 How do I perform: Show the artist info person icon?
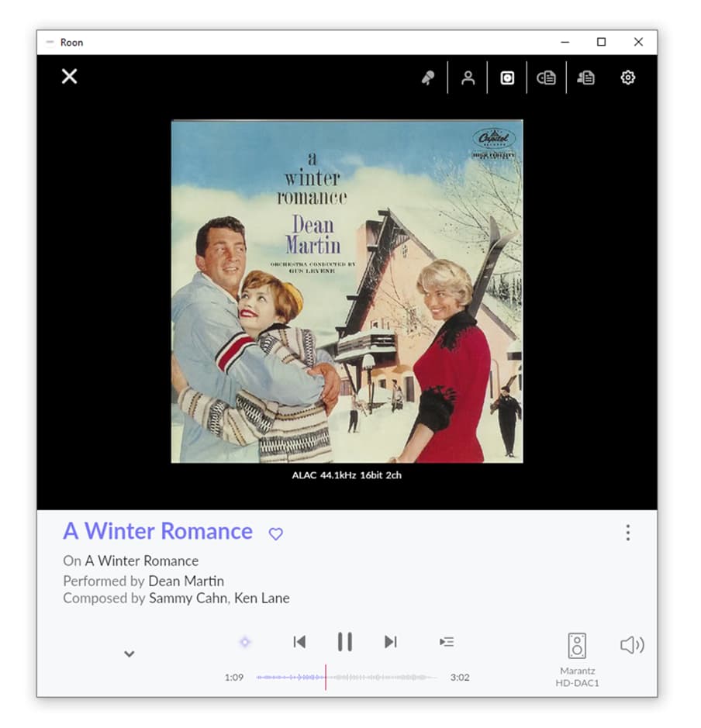pos(468,78)
